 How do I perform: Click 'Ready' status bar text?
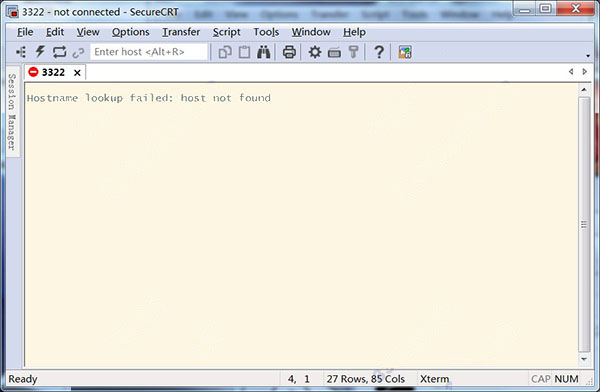tap(23, 379)
